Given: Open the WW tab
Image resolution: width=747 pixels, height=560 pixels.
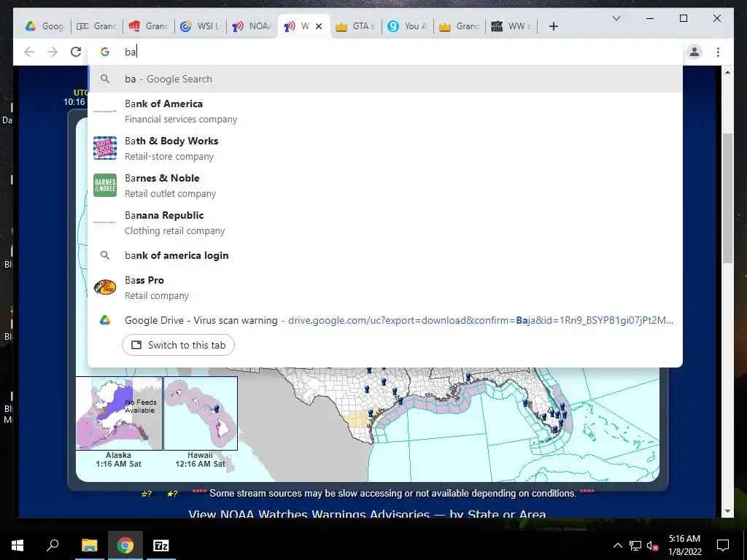Looking at the screenshot, I should [511, 26].
